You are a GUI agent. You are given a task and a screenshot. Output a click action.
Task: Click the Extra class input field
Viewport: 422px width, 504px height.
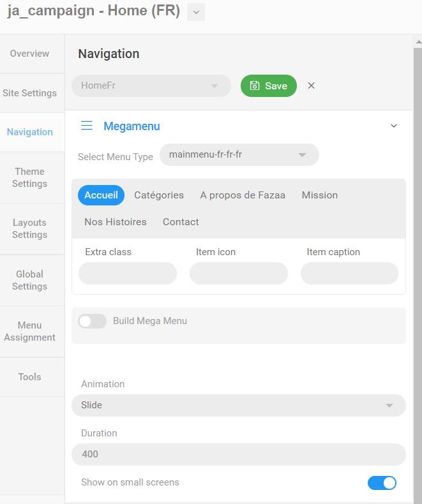[x=128, y=273]
